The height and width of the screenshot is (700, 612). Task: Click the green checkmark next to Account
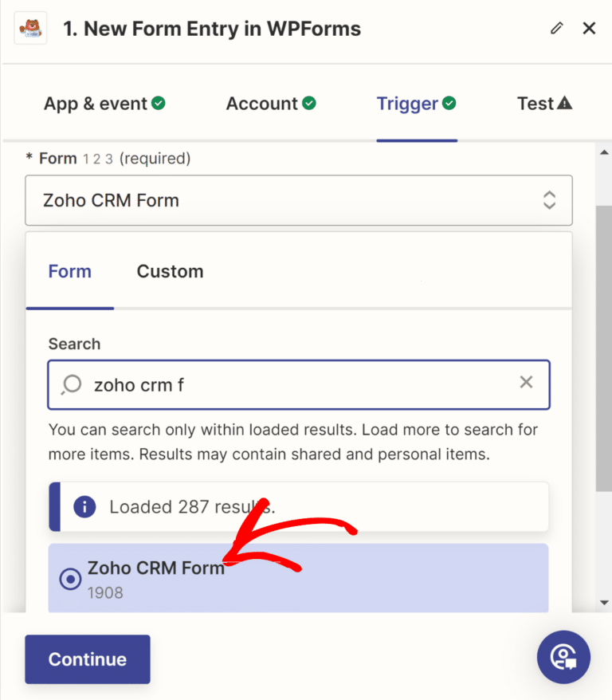[x=310, y=103]
